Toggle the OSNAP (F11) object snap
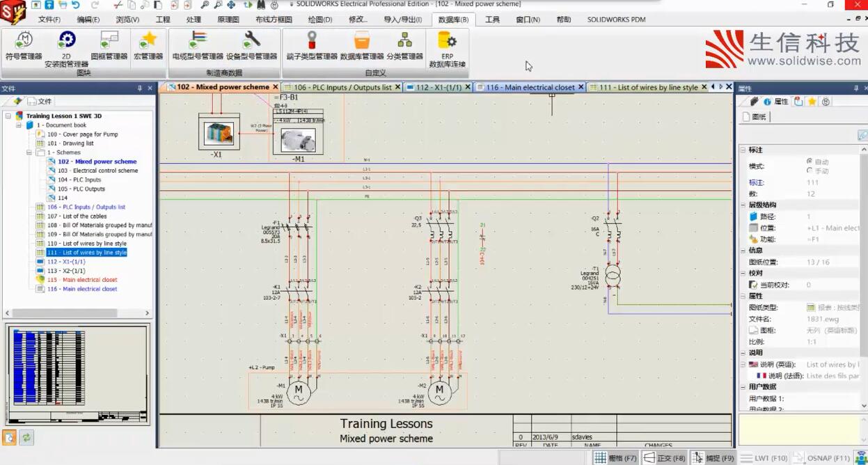 point(822,458)
